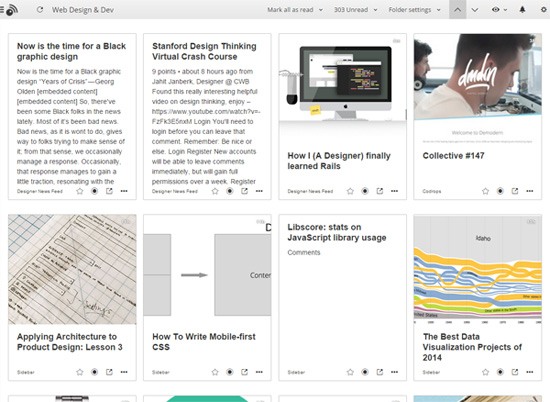550x402 pixels.
Task: Open 'Now is the time for a Black graphic design' title
Action: tap(72, 52)
